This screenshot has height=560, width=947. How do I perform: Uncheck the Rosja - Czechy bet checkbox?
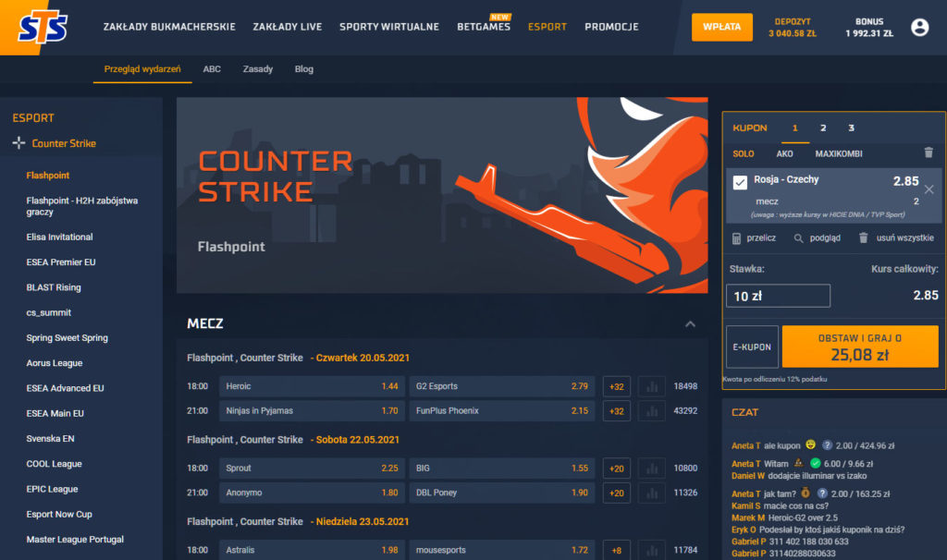click(x=740, y=182)
